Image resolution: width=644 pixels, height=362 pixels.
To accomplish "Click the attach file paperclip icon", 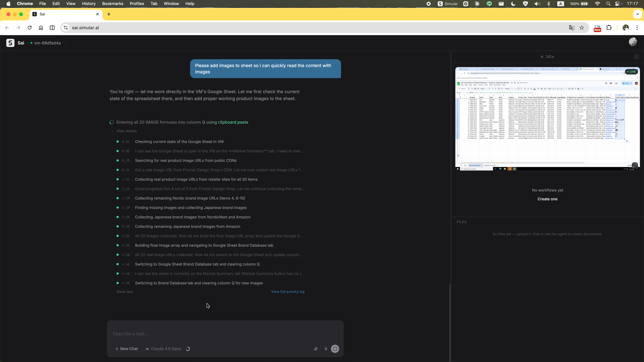I will coord(316,349).
